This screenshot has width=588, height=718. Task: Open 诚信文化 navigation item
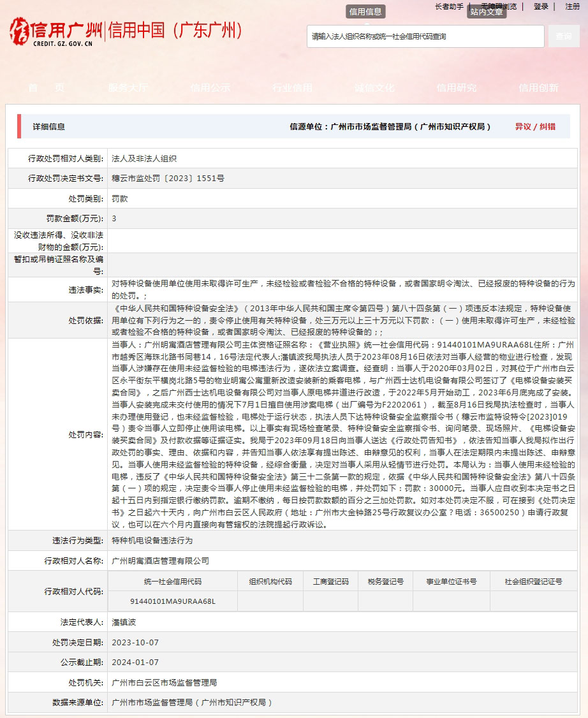374,87
